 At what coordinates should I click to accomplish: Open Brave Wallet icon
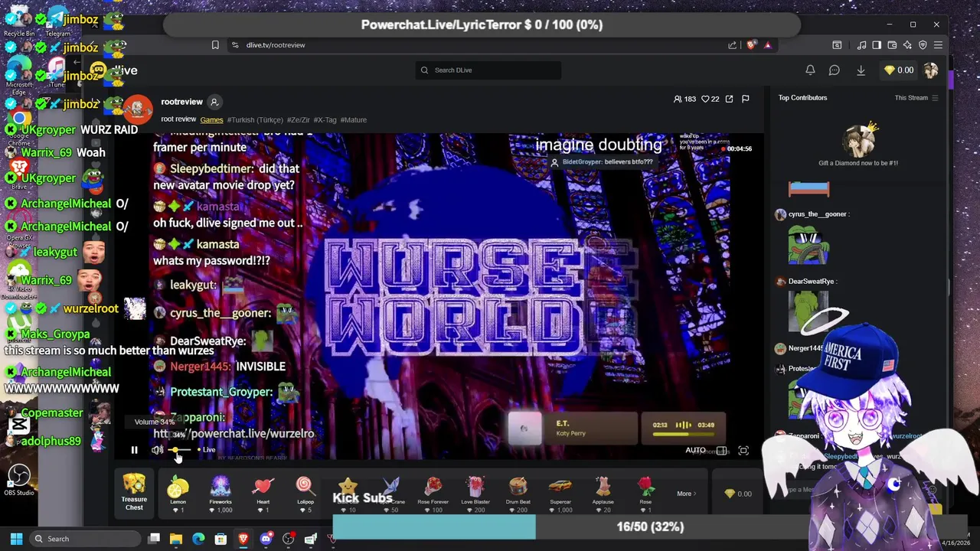[x=892, y=45]
